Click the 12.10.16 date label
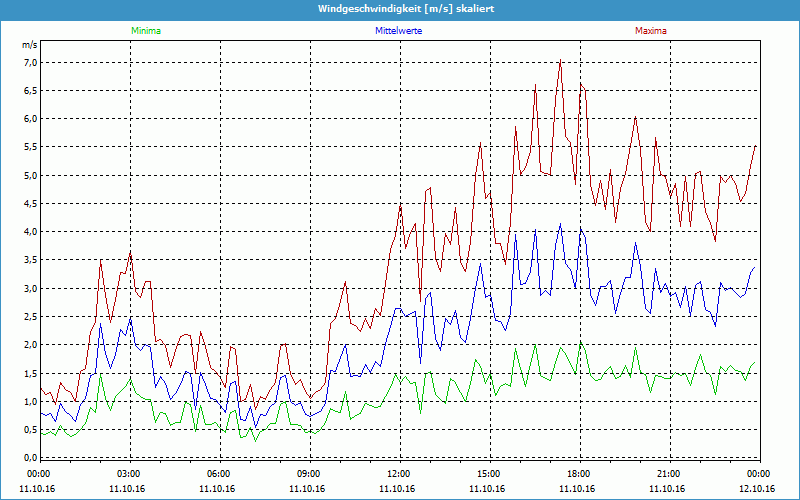This screenshot has height=500, width=800. click(757, 489)
